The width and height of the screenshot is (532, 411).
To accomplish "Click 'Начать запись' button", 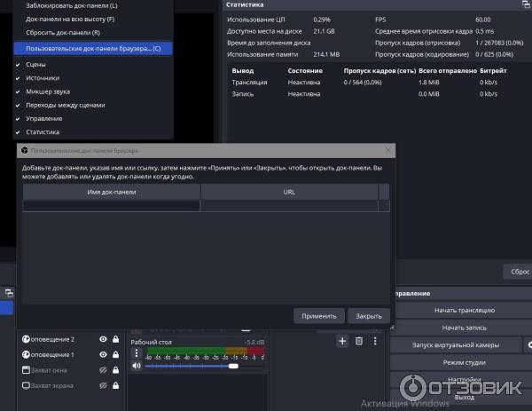I will tap(464, 328).
